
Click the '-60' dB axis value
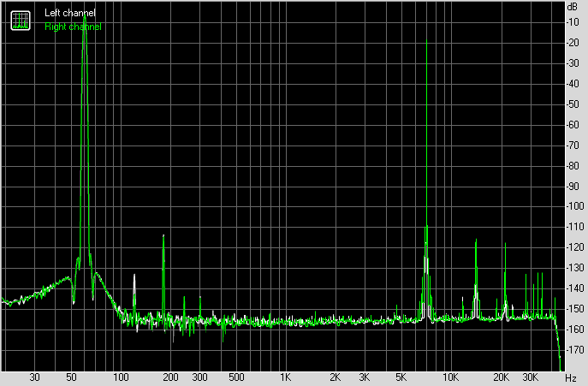pos(573,125)
